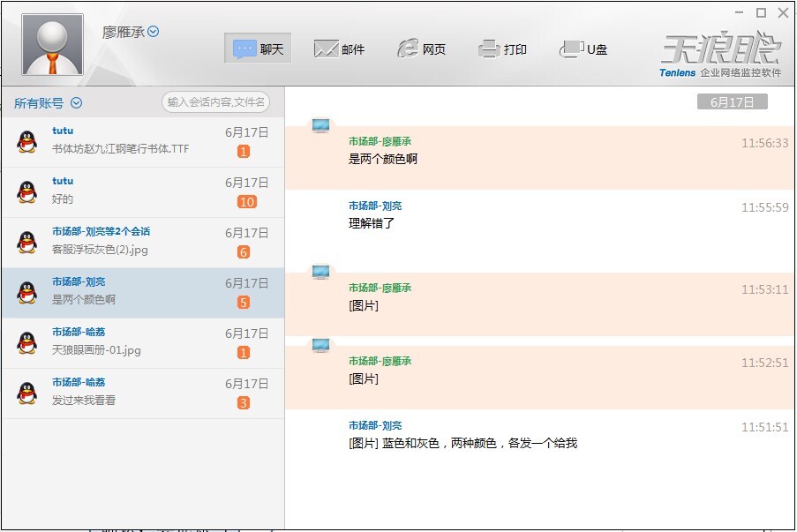Click the orange badge showing 10
Screen dimensions: 797x532
click(x=246, y=202)
